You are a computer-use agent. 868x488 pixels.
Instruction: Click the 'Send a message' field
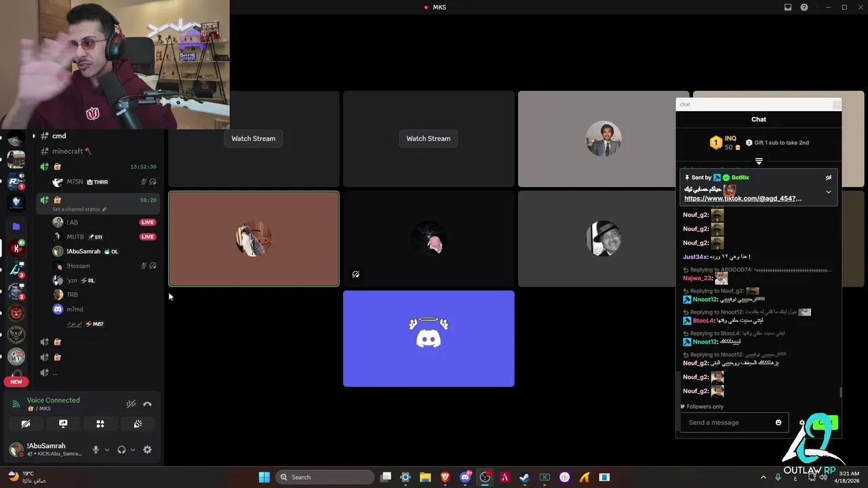click(734, 422)
